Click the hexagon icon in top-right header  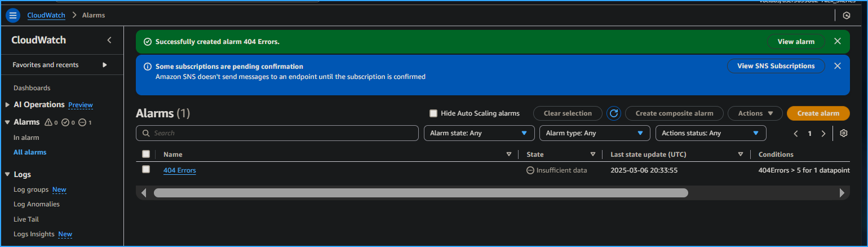coord(847,16)
